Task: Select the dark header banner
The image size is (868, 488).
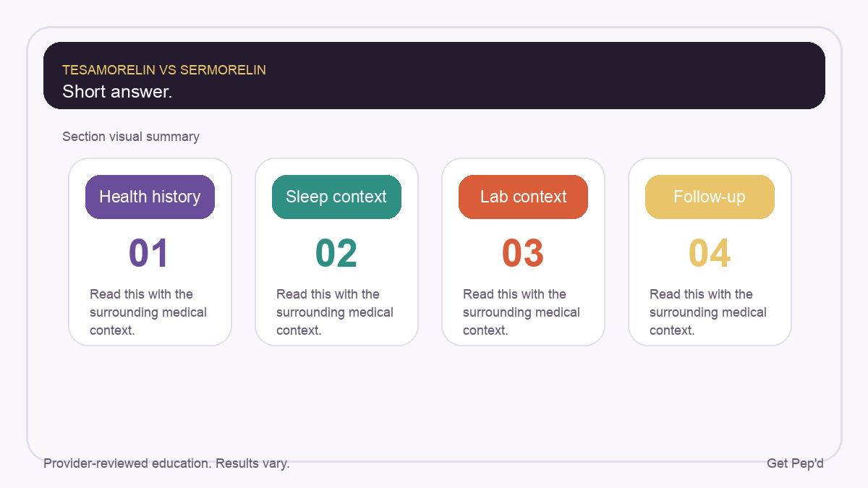Action: point(434,75)
